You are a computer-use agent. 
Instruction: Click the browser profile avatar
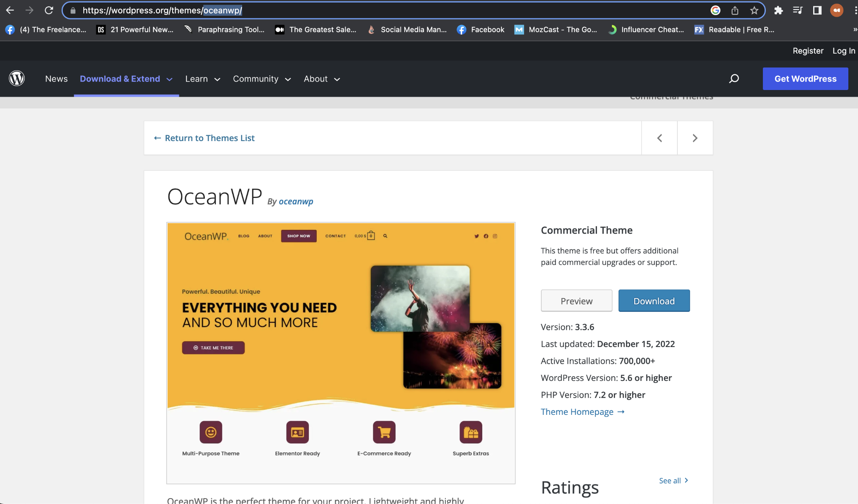tap(837, 10)
